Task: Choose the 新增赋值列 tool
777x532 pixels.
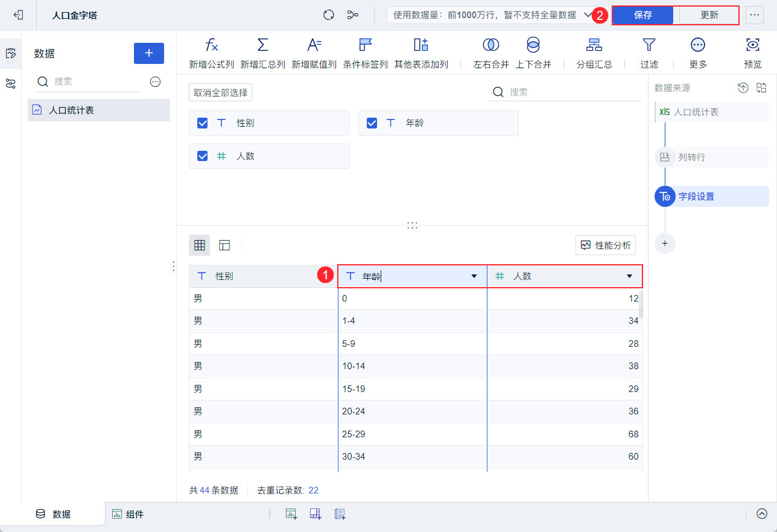Action: coord(314,53)
